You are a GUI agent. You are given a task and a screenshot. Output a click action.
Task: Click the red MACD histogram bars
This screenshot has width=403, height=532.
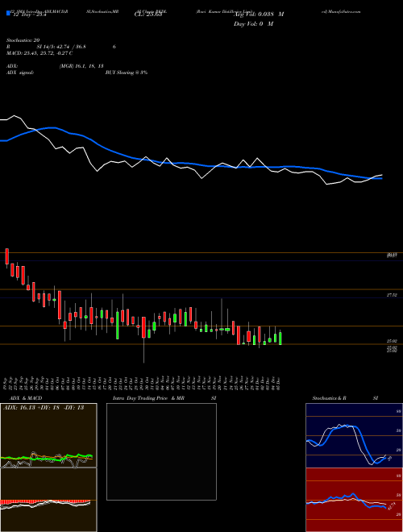(45, 502)
